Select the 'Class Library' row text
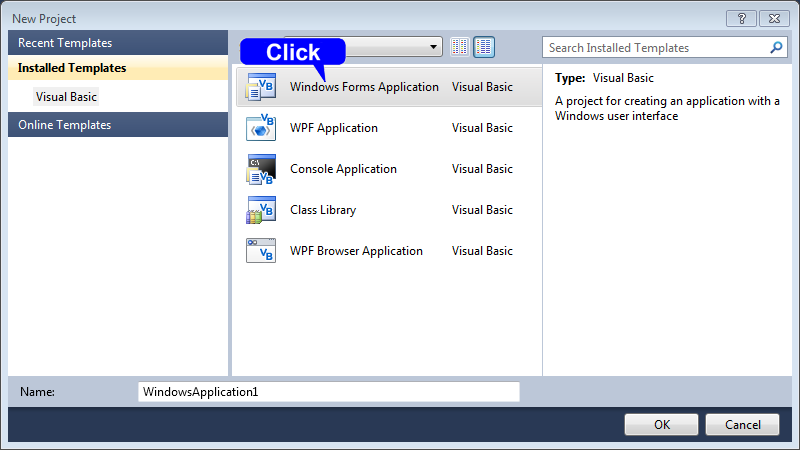Image resolution: width=800 pixels, height=450 pixels. click(x=323, y=210)
